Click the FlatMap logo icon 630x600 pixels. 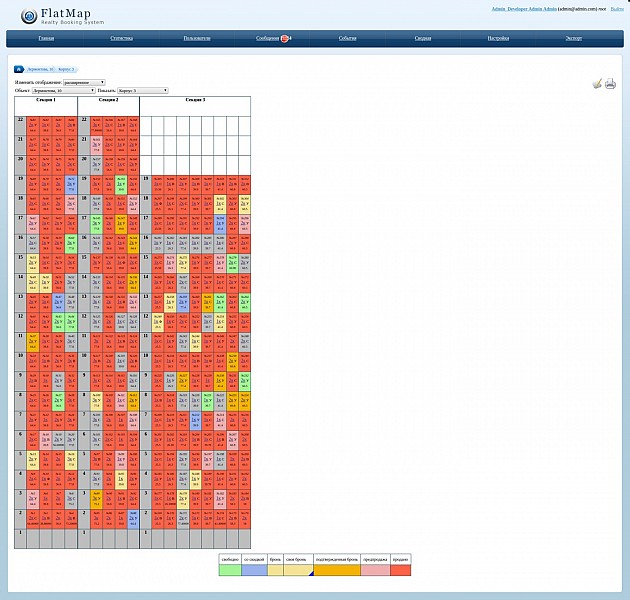pos(28,15)
